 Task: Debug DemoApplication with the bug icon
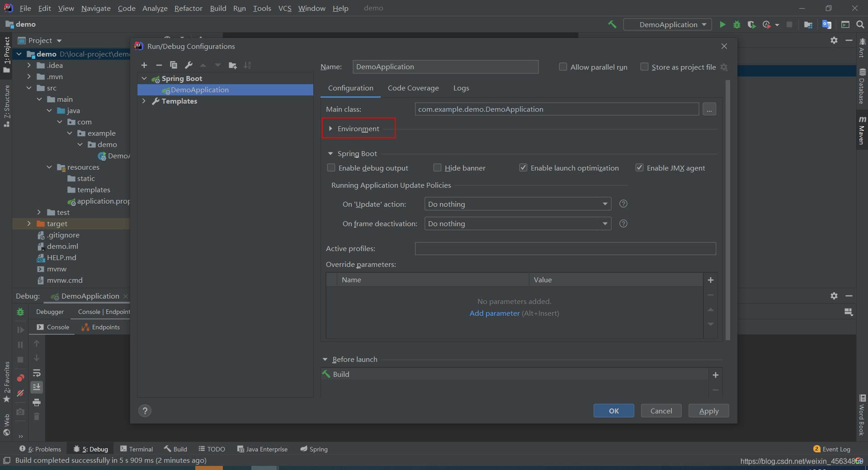(737, 24)
